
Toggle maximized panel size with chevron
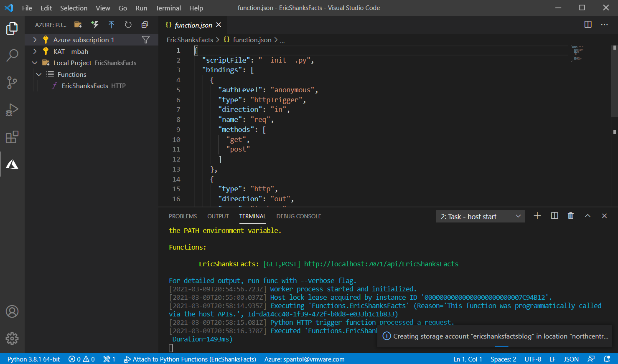(587, 216)
